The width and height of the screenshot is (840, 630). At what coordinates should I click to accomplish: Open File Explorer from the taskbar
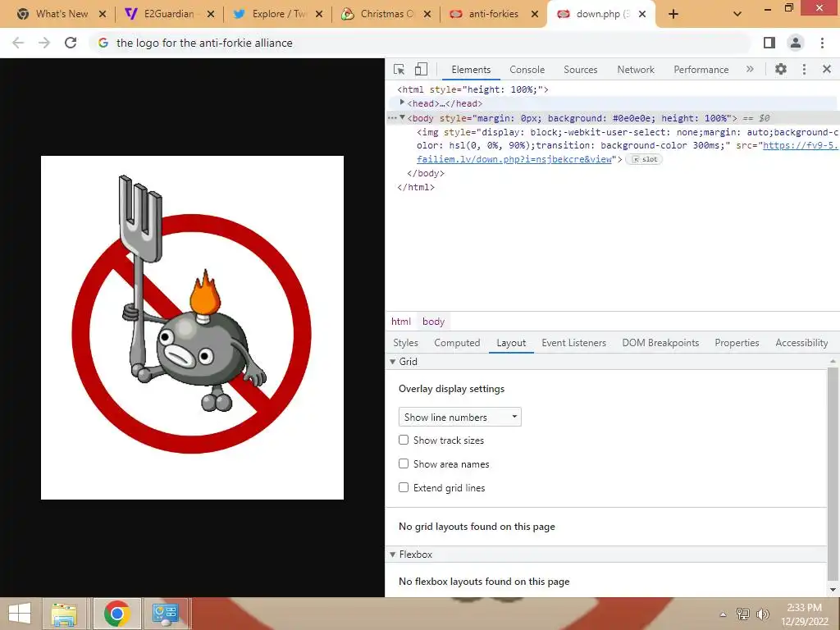(x=64, y=614)
